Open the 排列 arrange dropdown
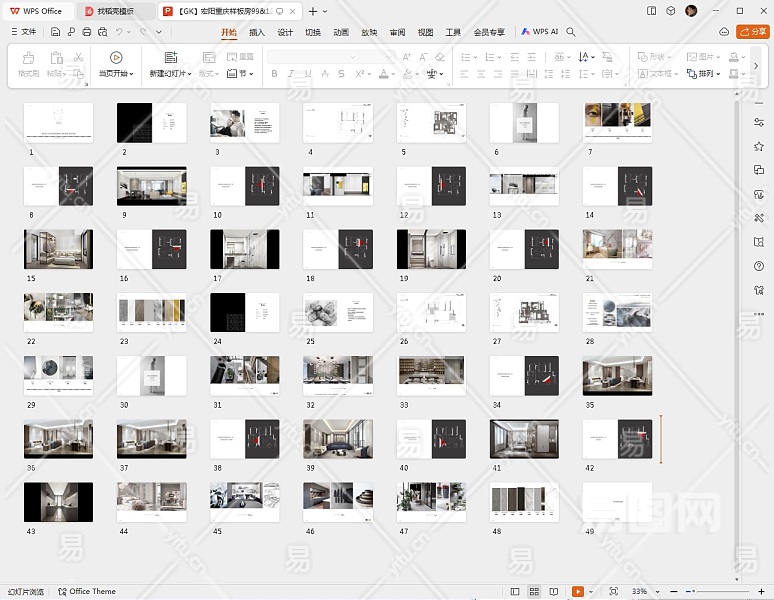This screenshot has height=600, width=774. click(708, 74)
